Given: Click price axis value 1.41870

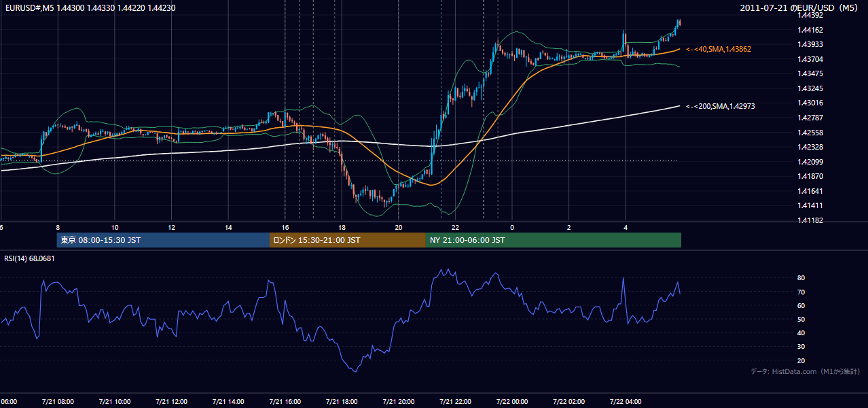Looking at the screenshot, I should pyautogui.click(x=810, y=176).
